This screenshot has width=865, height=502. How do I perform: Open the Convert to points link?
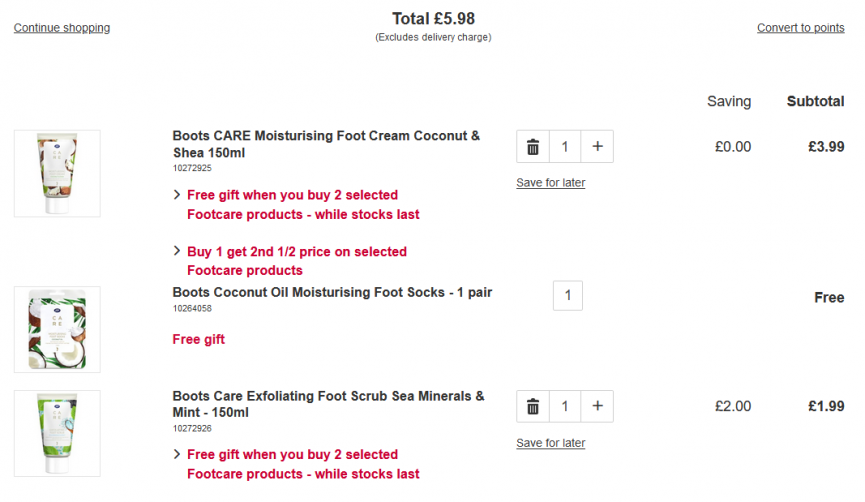pos(800,28)
